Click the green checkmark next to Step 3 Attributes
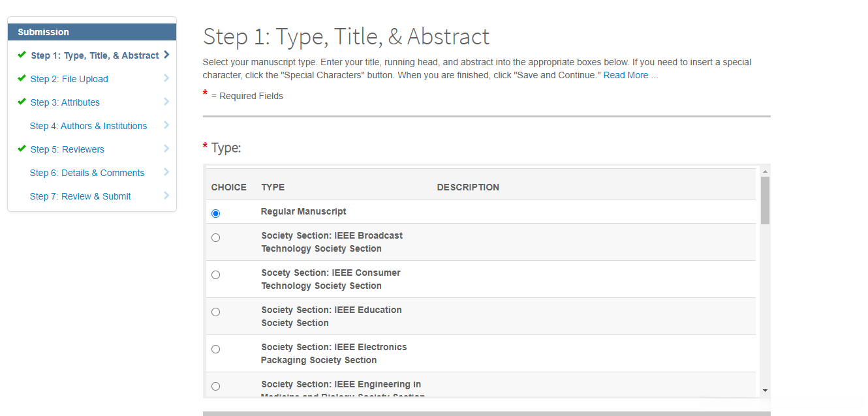Image resolution: width=868 pixels, height=416 pixels. pyautogui.click(x=22, y=102)
